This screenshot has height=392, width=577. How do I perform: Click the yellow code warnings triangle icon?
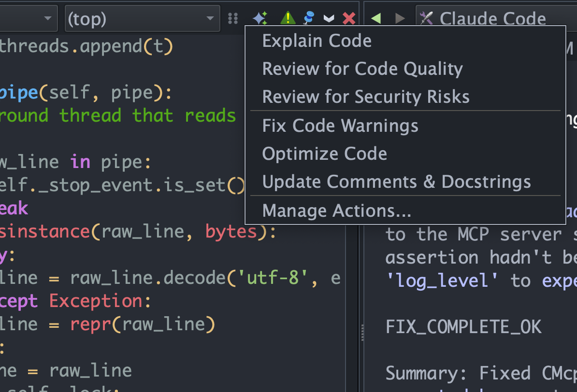click(x=288, y=18)
